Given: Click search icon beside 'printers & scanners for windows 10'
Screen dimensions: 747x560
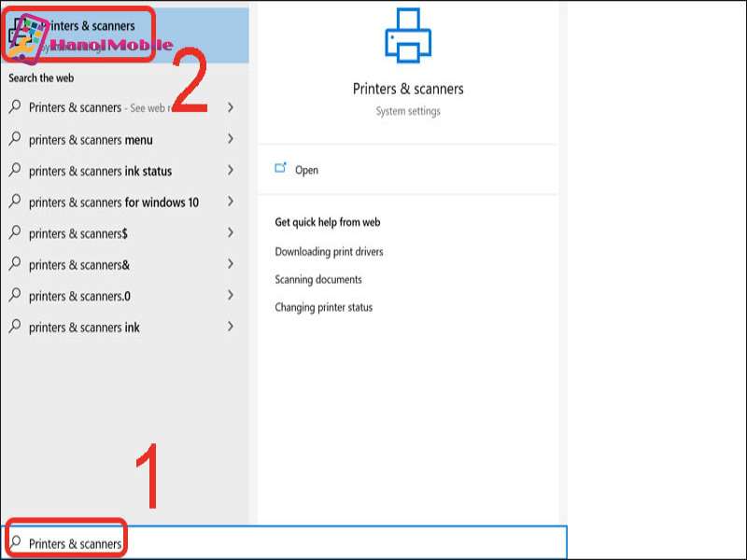Looking at the screenshot, I should tap(15, 201).
